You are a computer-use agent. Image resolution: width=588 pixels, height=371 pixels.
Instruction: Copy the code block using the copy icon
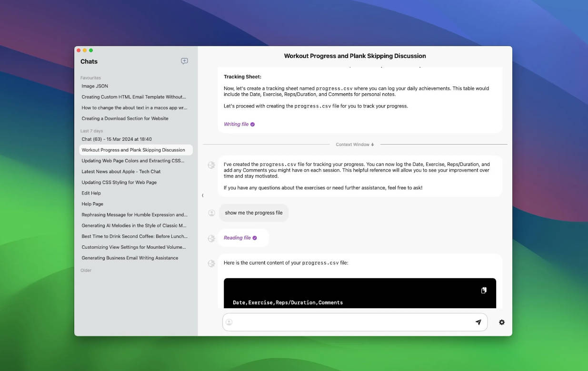point(484,290)
